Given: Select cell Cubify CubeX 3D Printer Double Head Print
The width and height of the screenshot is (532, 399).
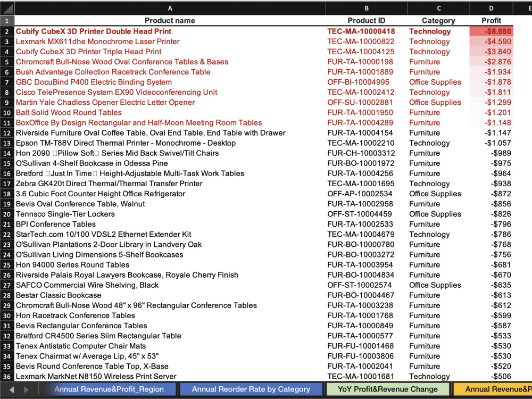Looking at the screenshot, I should pyautogui.click(x=170, y=31).
